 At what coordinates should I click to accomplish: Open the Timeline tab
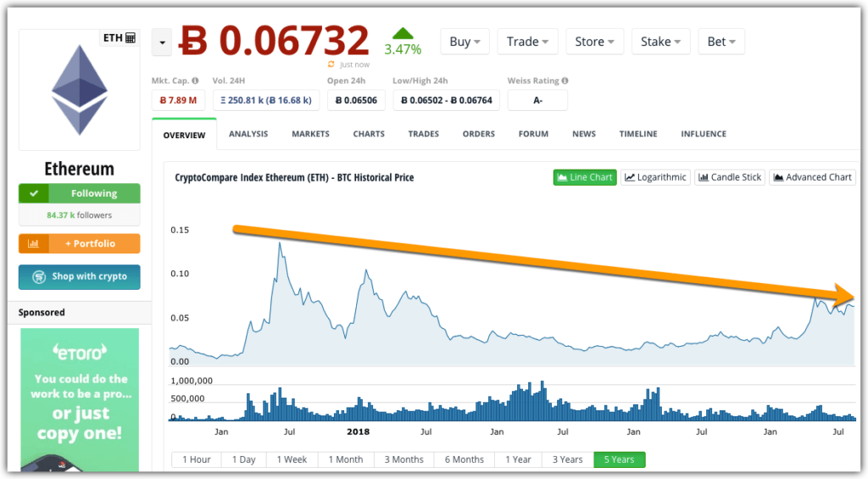[x=638, y=134]
